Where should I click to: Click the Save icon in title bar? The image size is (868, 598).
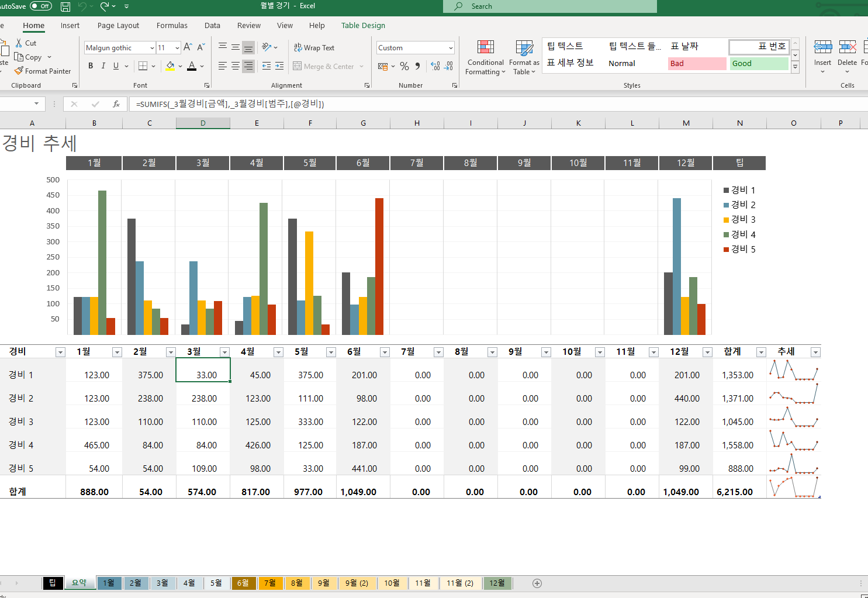(65, 6)
